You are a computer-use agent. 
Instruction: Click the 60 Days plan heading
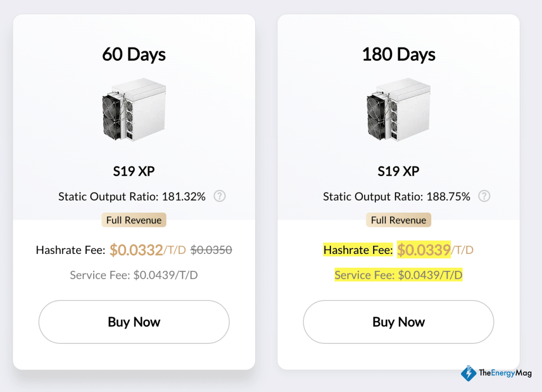tap(134, 54)
